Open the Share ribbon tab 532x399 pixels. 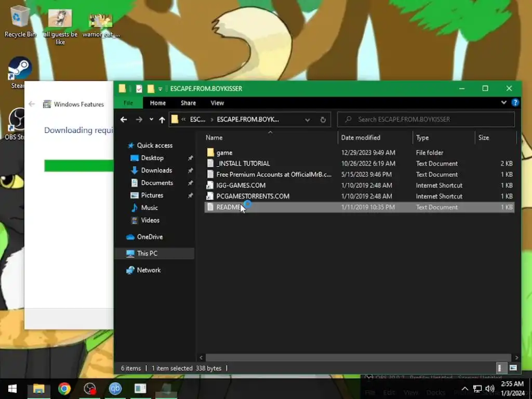188,103
